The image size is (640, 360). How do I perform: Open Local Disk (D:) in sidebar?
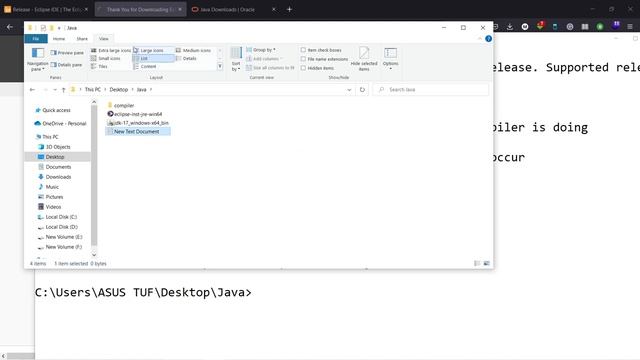(58, 227)
